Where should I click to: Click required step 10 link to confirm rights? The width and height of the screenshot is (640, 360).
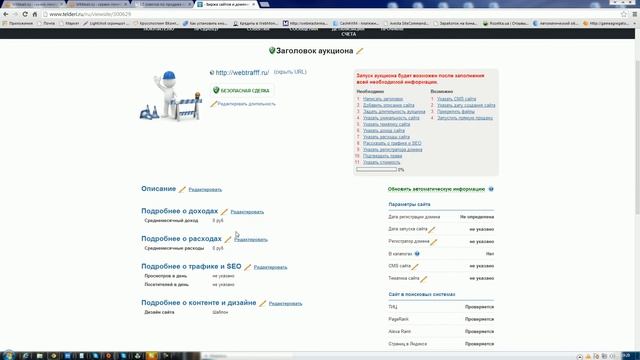(x=382, y=156)
